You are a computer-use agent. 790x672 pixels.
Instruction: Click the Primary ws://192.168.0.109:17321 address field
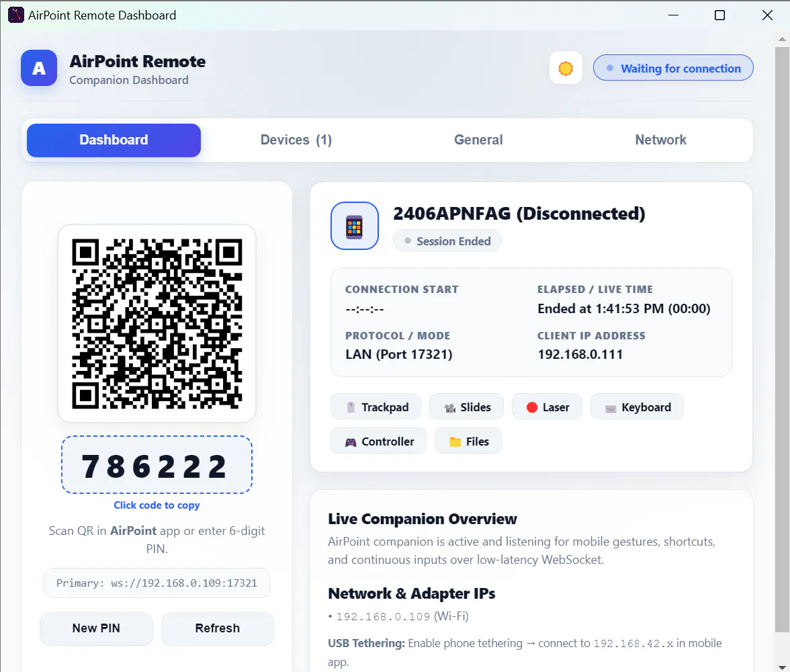[157, 583]
